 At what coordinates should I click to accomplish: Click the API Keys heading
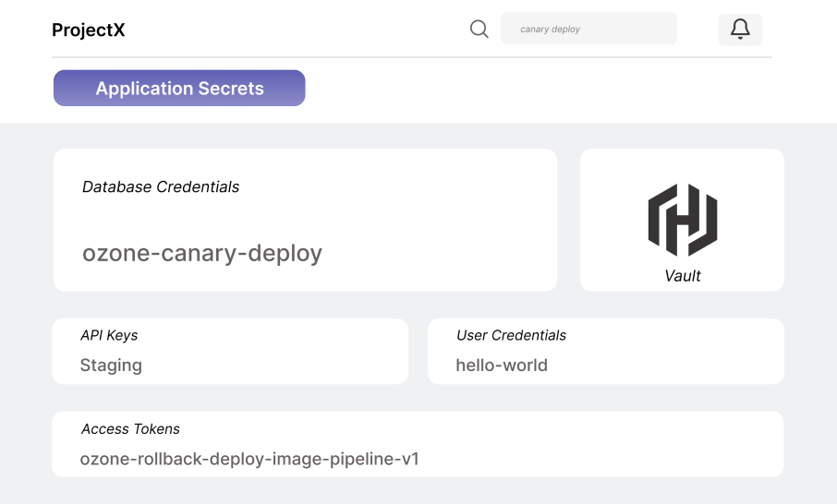(x=109, y=335)
